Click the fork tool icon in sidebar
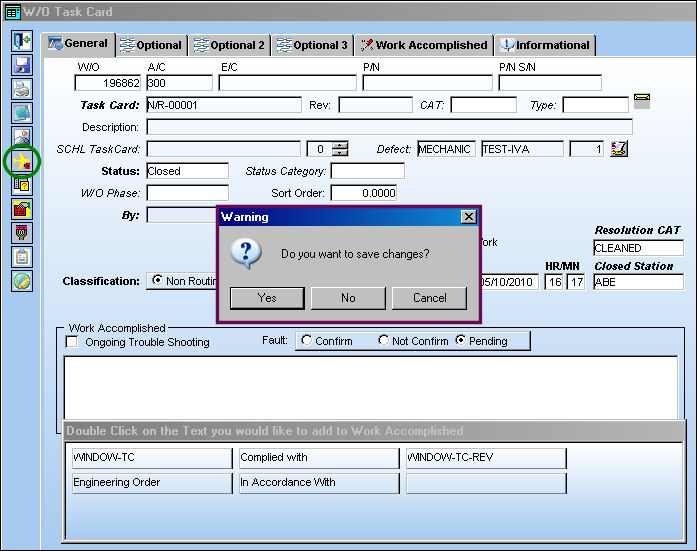The width and height of the screenshot is (697, 551). pos(22,233)
